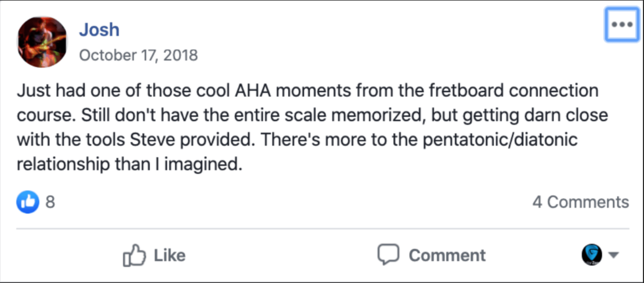This screenshot has width=644, height=283.
Task: Open the 4 Comments link
Action: click(580, 202)
